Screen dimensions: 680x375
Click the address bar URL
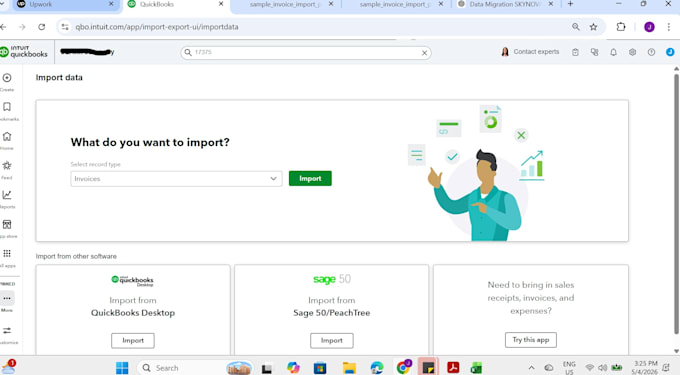(157, 27)
